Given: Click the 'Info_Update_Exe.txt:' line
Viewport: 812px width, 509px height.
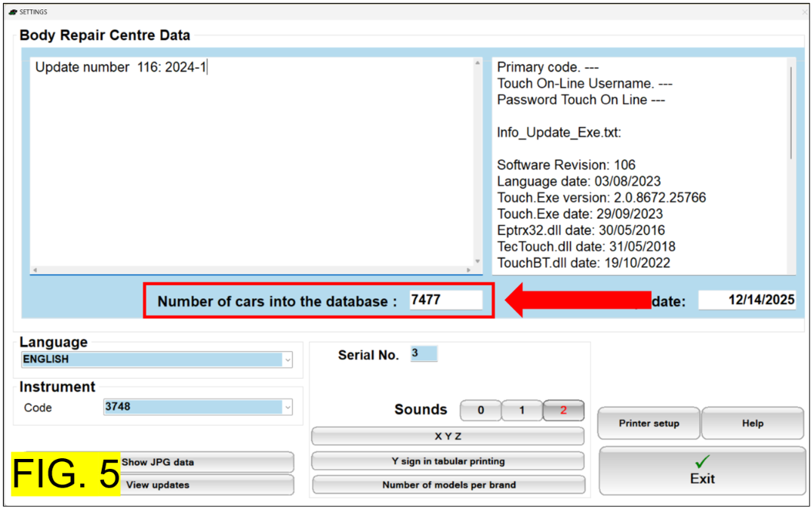Looking at the screenshot, I should (x=559, y=132).
